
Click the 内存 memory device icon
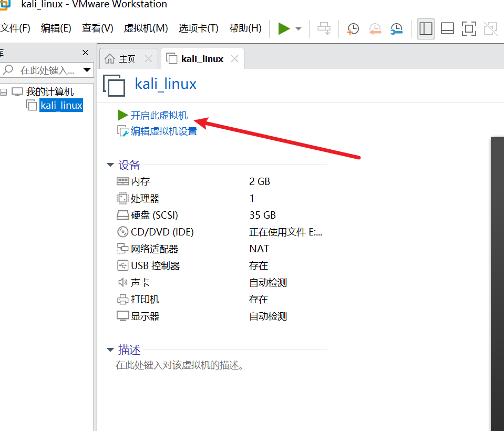coord(121,181)
